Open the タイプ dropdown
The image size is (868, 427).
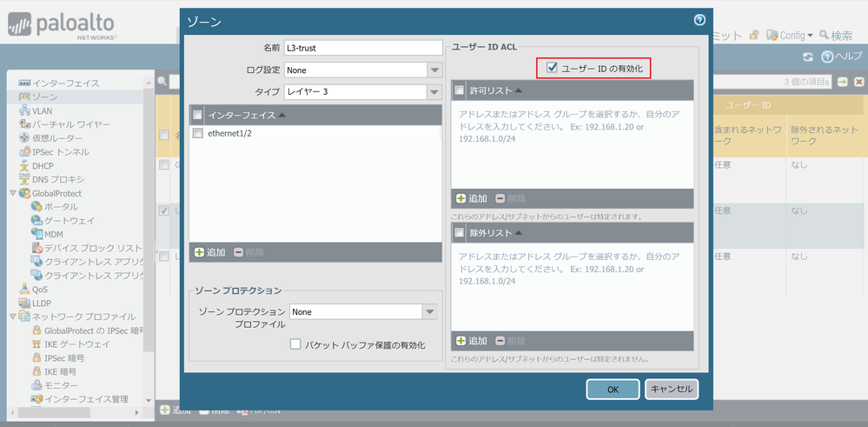(x=434, y=92)
